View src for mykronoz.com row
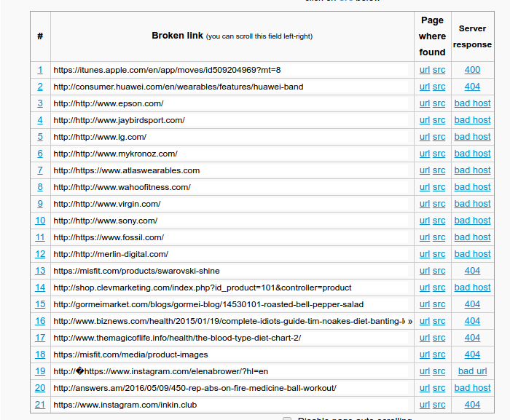Viewport: 510px width, 420px height. 439,154
